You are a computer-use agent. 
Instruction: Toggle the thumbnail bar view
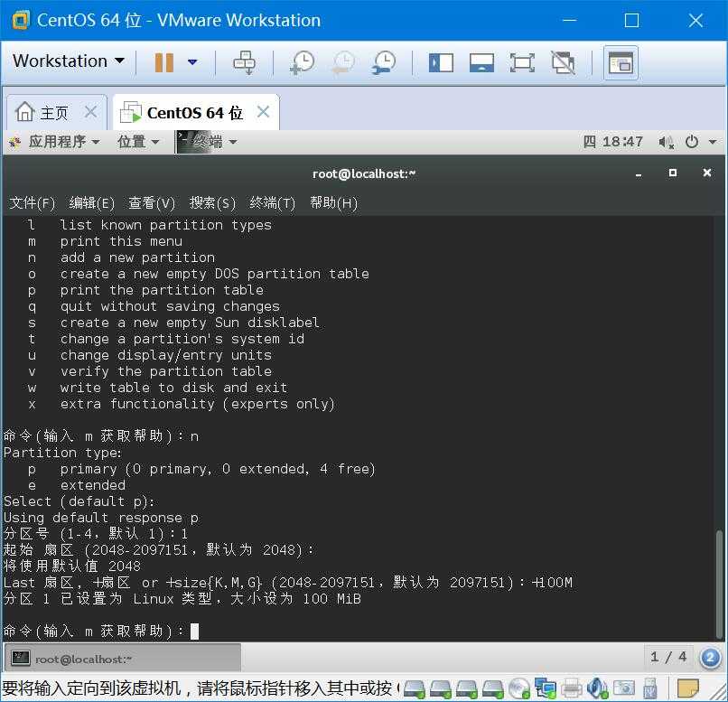click(x=481, y=62)
